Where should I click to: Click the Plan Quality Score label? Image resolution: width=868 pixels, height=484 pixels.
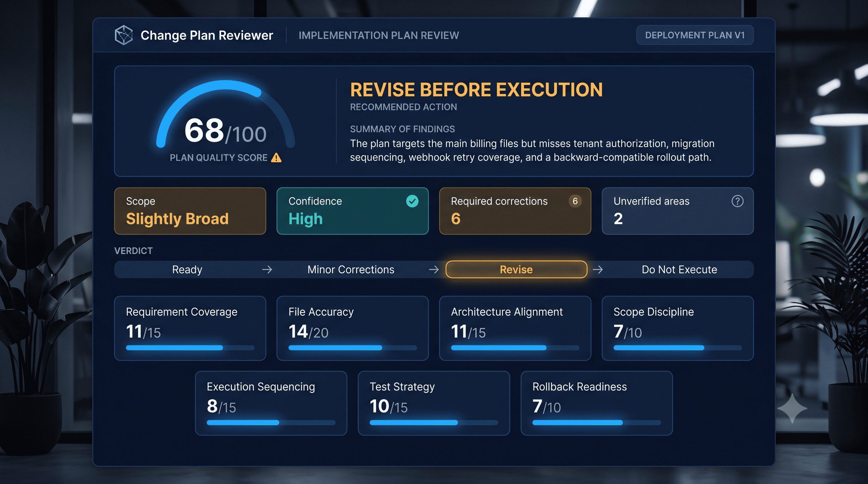(218, 158)
